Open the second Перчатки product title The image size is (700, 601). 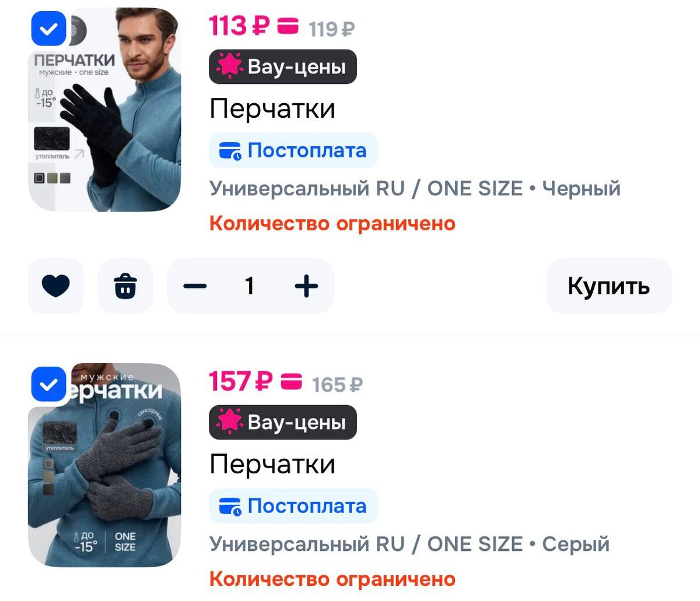coord(272,464)
